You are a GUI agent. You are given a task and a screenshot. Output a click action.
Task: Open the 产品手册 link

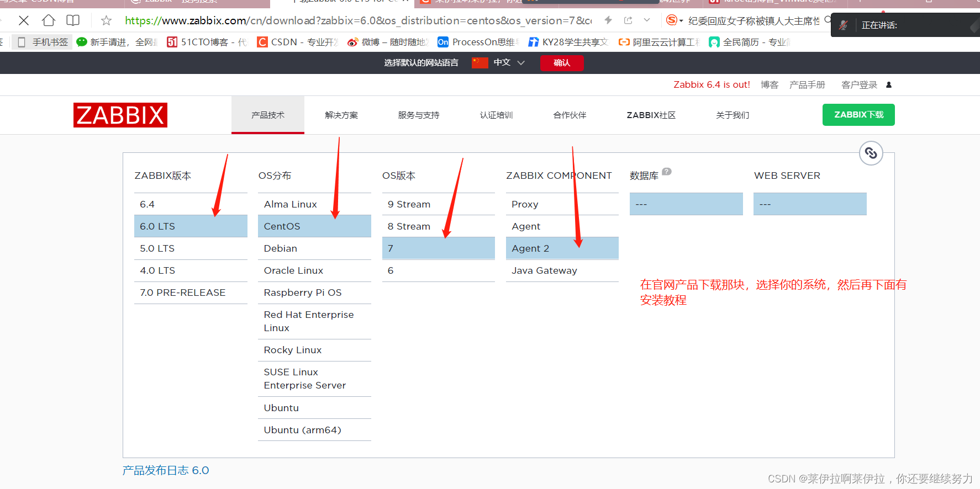(807, 85)
